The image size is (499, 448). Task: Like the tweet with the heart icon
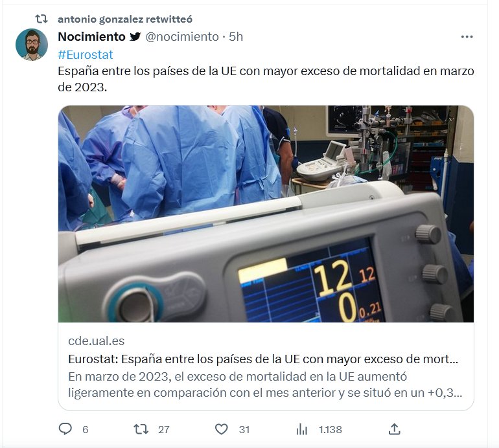click(x=222, y=429)
